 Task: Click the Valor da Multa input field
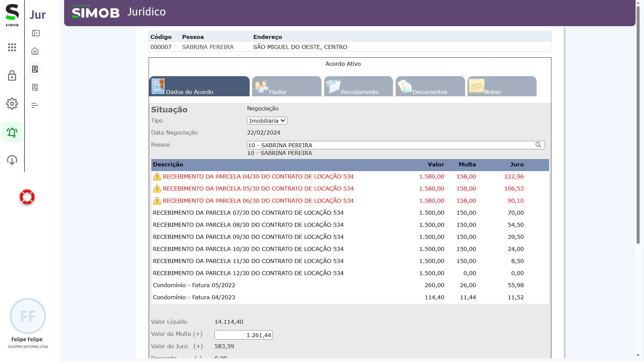pyautogui.click(x=243, y=335)
